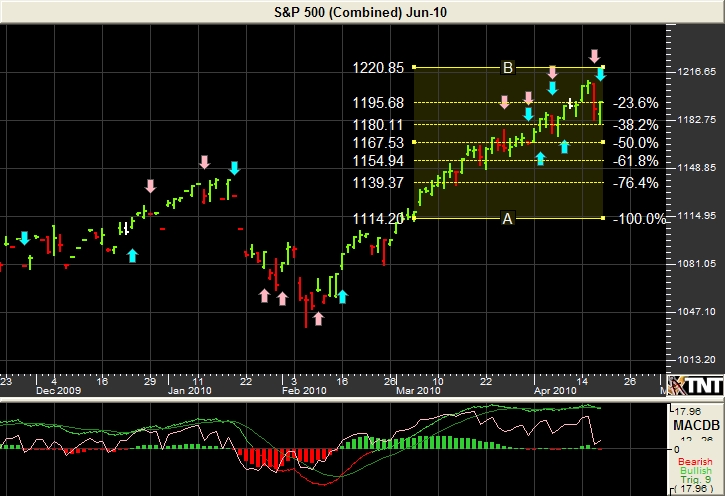Click 1013.20 on the price axis
The image size is (725, 496).
pos(696,360)
